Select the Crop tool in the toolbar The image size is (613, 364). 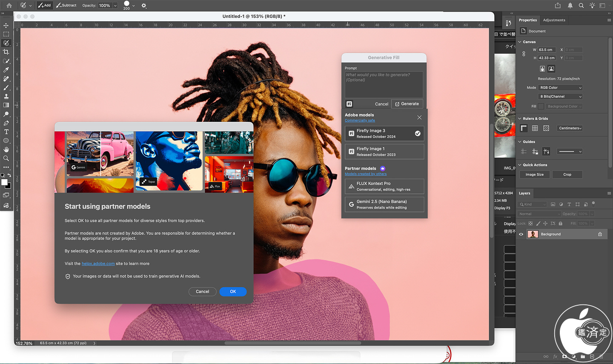(x=6, y=52)
